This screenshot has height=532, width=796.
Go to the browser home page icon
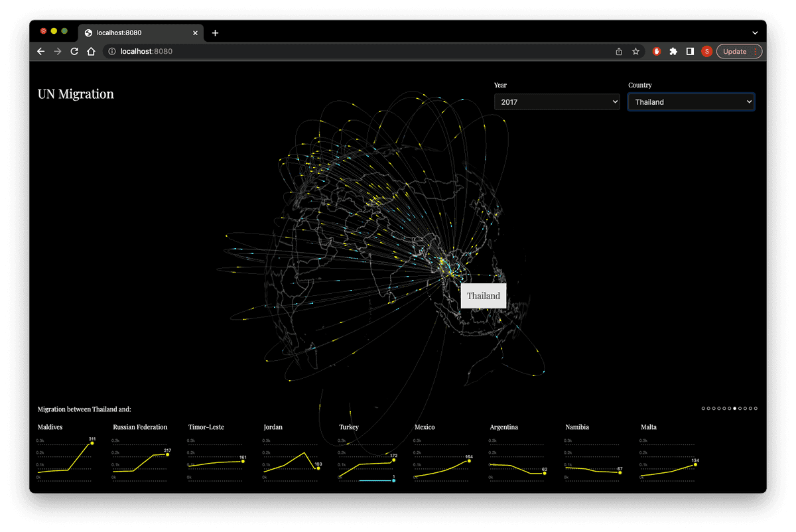(x=91, y=52)
